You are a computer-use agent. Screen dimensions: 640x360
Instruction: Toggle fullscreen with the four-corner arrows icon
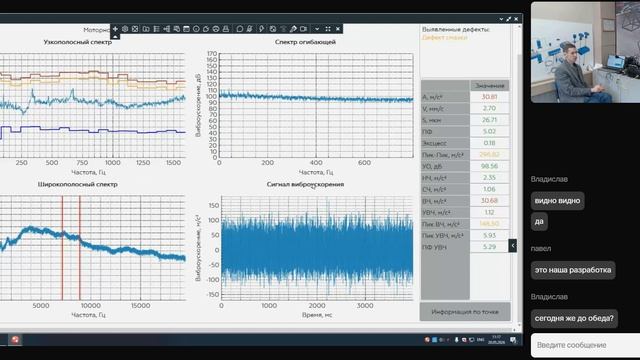click(x=328, y=29)
